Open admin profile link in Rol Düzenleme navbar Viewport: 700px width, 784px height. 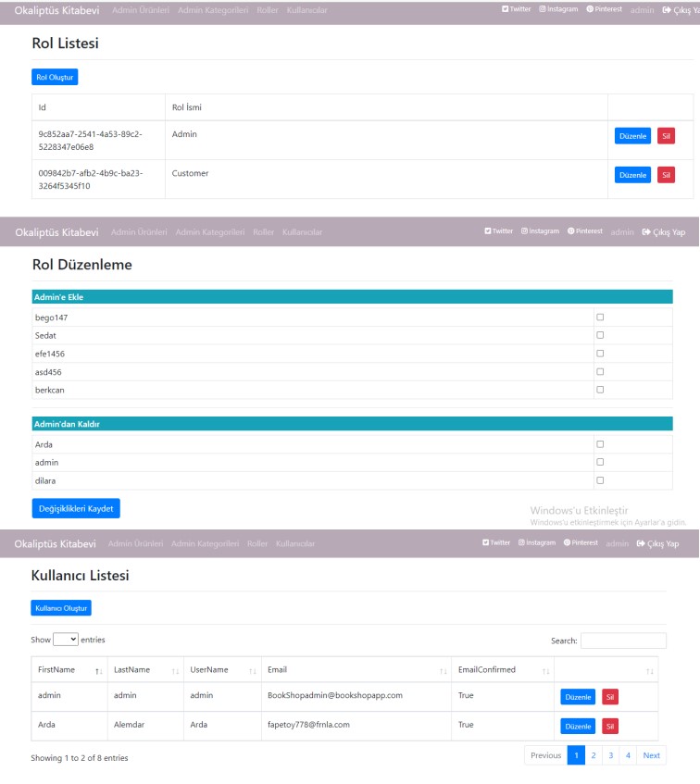622,232
